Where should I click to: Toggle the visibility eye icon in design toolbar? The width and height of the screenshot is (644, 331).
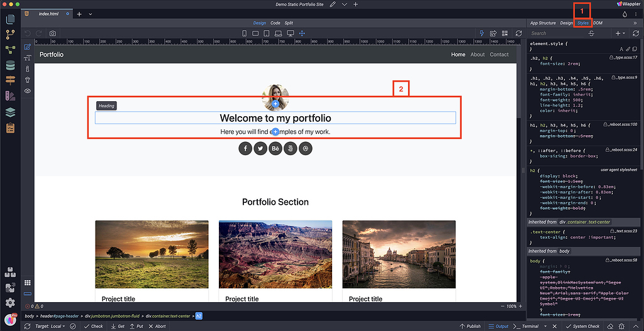coord(28,90)
